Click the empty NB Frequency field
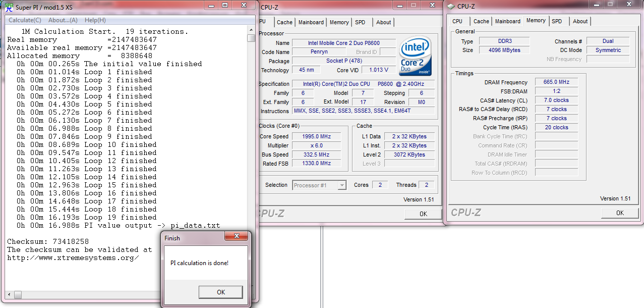The height and width of the screenshot is (308, 644). tap(608, 59)
